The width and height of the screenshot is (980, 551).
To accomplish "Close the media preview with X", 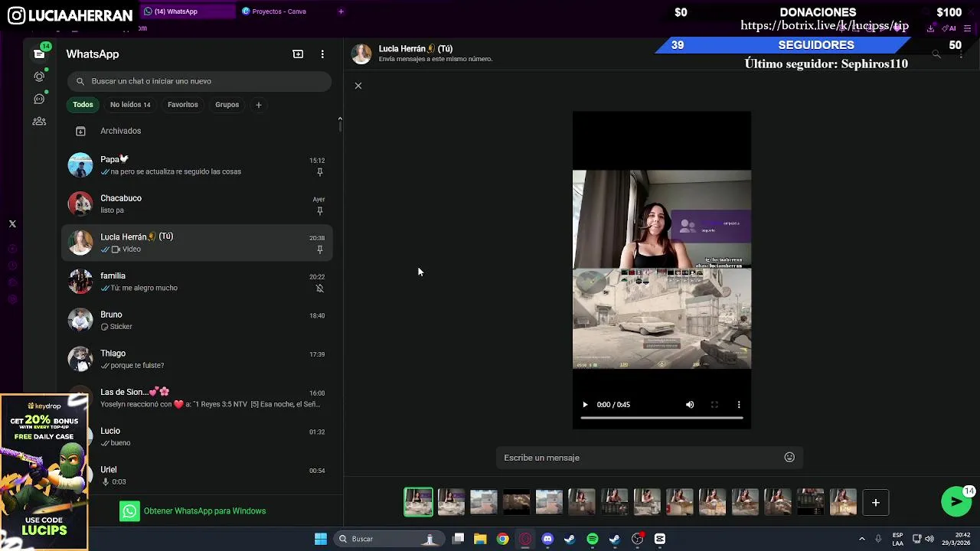I will tap(358, 86).
